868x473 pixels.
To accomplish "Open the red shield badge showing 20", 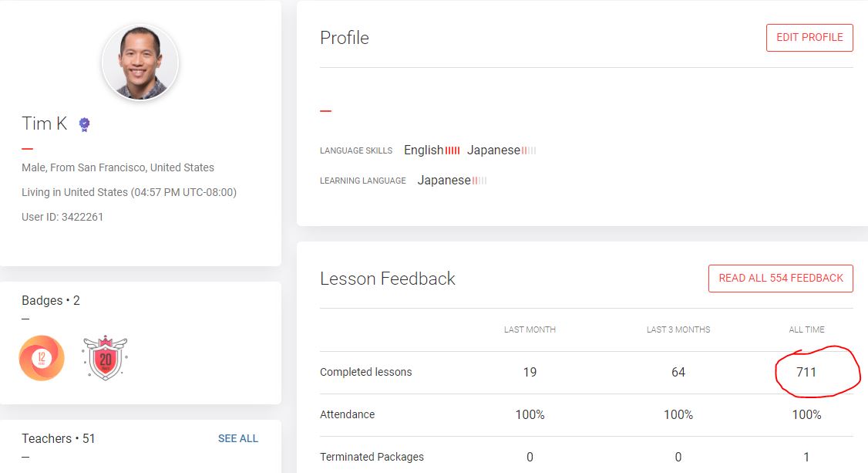I will (106, 357).
